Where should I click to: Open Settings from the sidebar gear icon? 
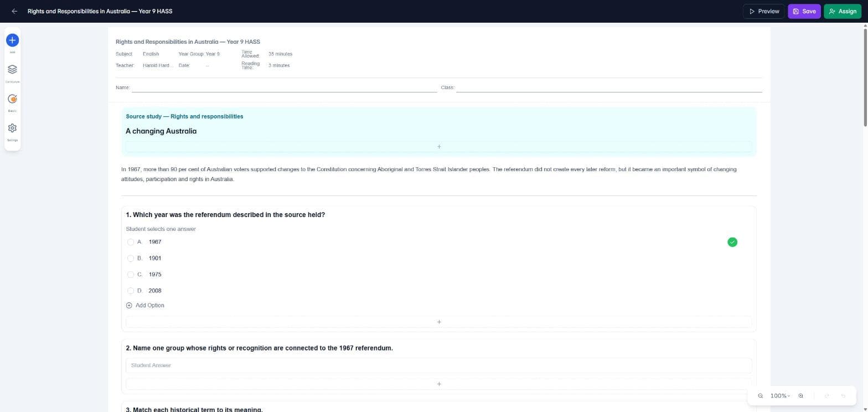[x=12, y=128]
